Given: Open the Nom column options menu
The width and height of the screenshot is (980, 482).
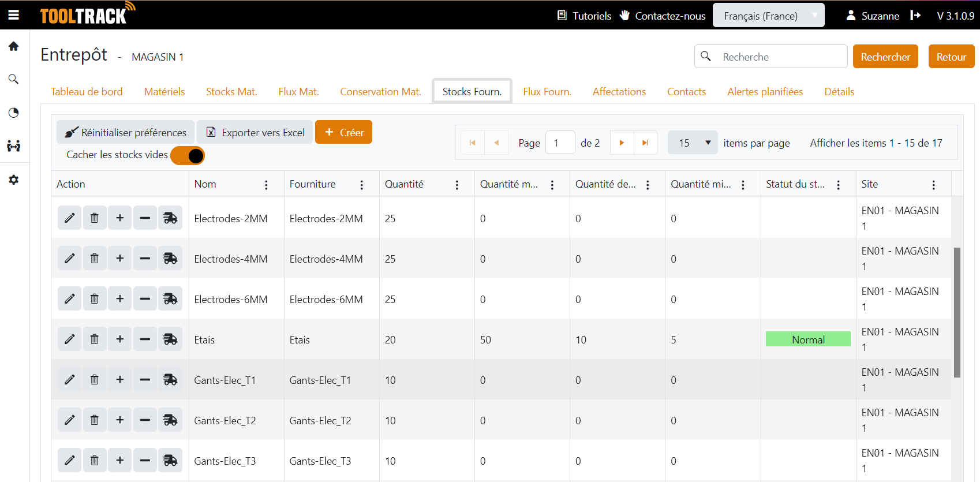Looking at the screenshot, I should [266, 185].
